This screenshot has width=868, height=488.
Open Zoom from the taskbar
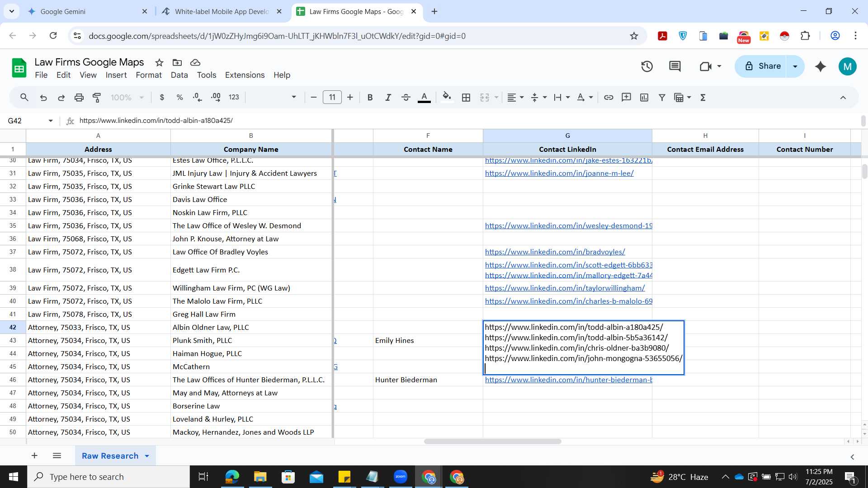click(400, 477)
